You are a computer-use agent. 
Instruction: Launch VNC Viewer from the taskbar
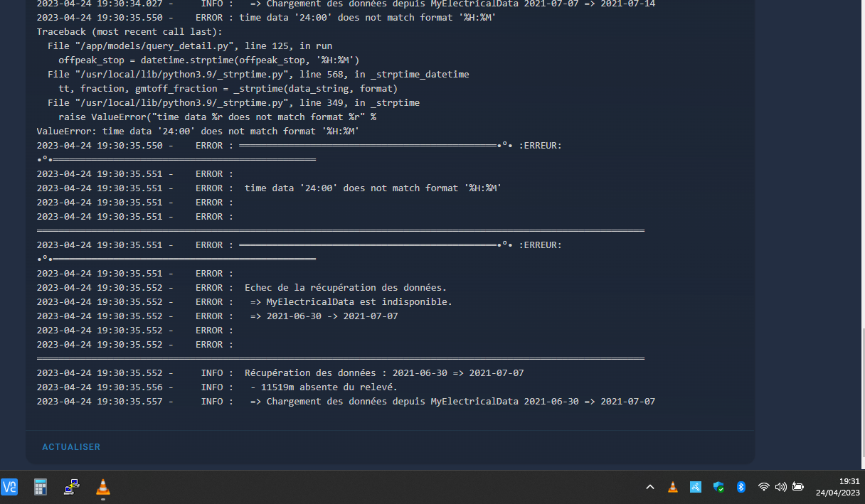(x=10, y=487)
